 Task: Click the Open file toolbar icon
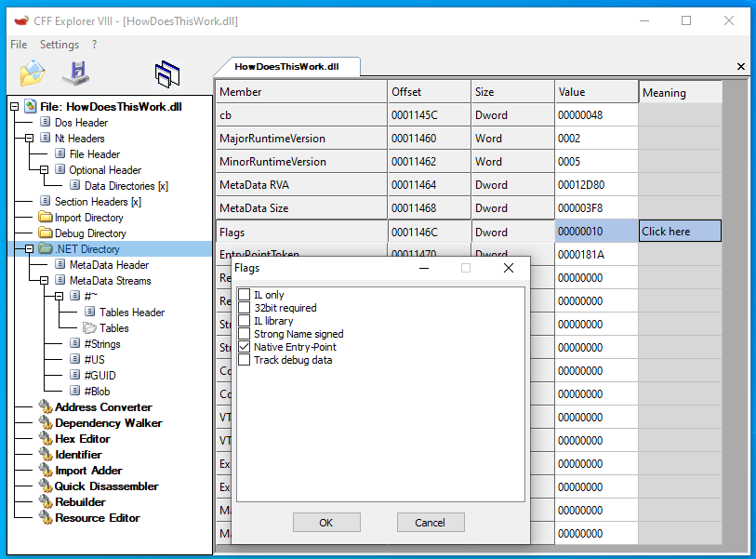(33, 73)
